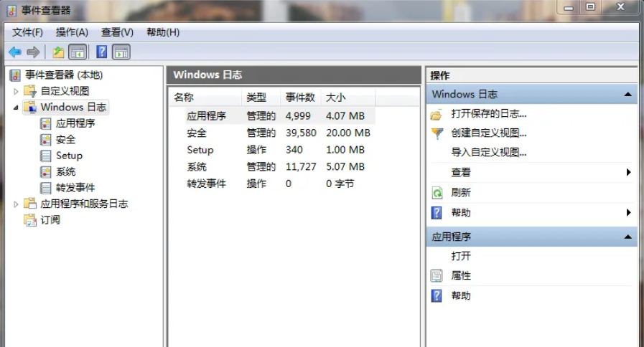Open the 操作(A) menu

pos(72,32)
